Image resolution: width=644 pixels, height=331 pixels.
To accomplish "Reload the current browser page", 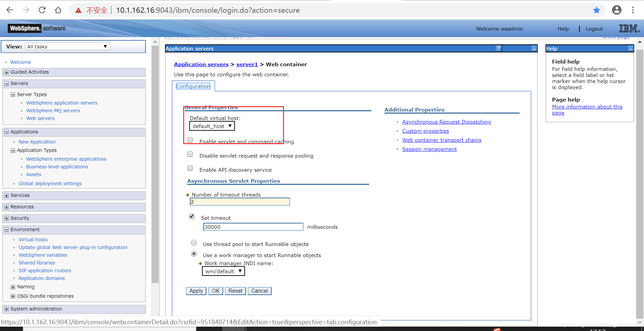I will [x=42, y=10].
